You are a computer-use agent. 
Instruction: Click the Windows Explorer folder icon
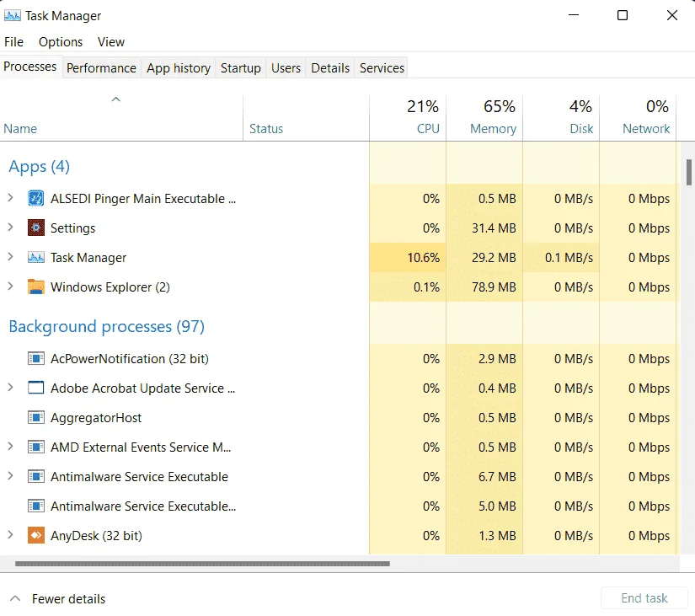pos(36,287)
